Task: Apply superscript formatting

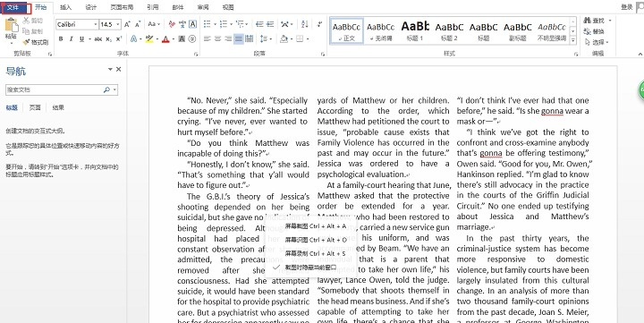Action: coord(119,39)
